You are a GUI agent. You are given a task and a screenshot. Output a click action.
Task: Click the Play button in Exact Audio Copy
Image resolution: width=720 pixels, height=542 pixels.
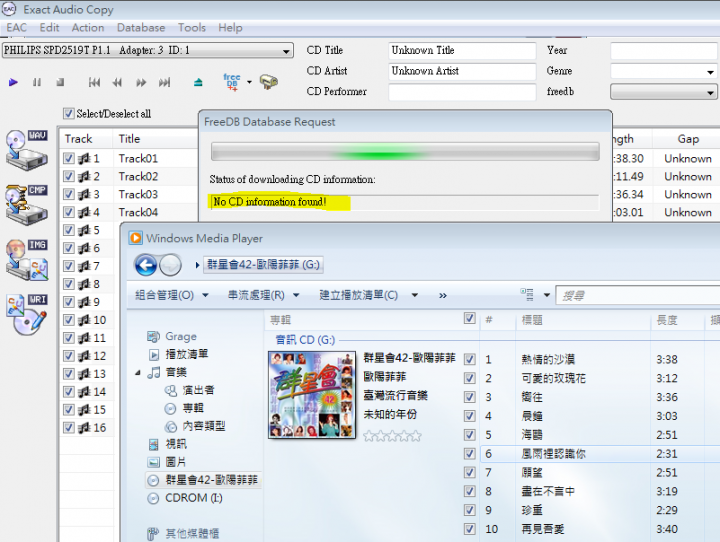click(13, 83)
